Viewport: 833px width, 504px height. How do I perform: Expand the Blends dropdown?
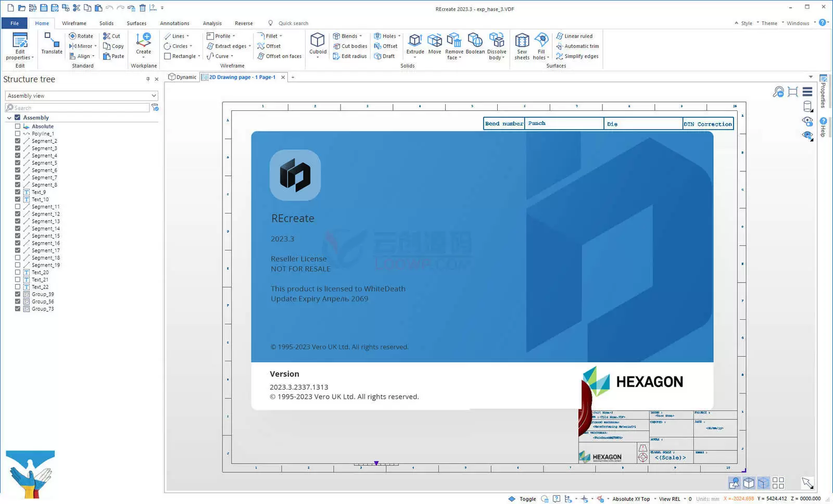360,36
